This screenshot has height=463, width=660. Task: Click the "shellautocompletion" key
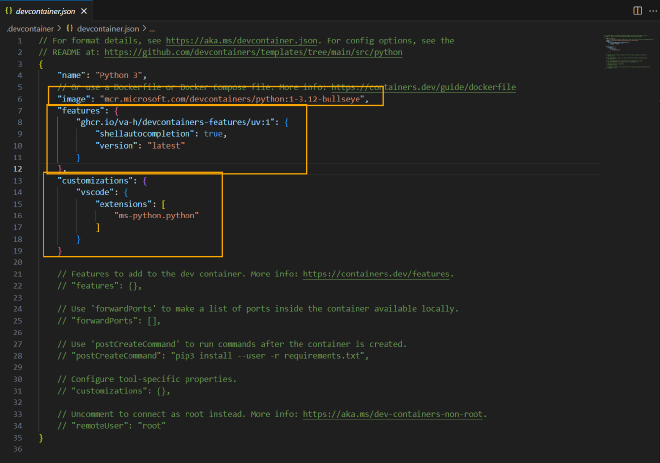tap(145, 134)
